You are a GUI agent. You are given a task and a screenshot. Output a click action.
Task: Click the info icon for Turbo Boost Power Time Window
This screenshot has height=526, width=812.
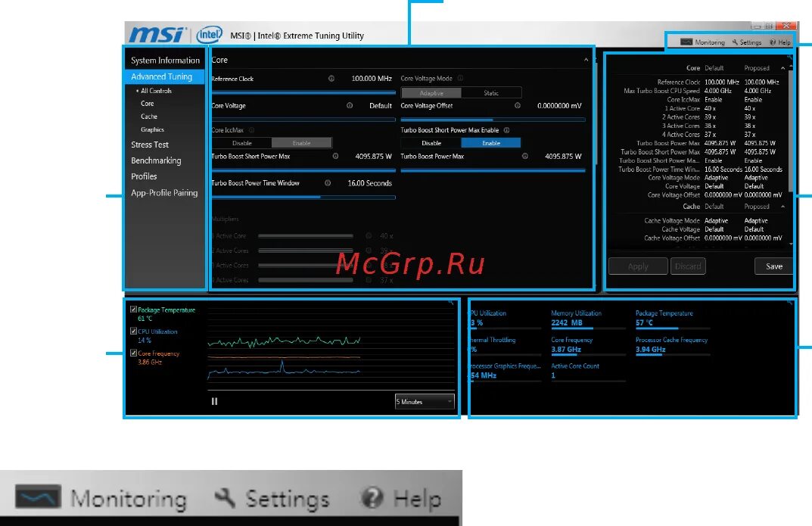coord(328,182)
